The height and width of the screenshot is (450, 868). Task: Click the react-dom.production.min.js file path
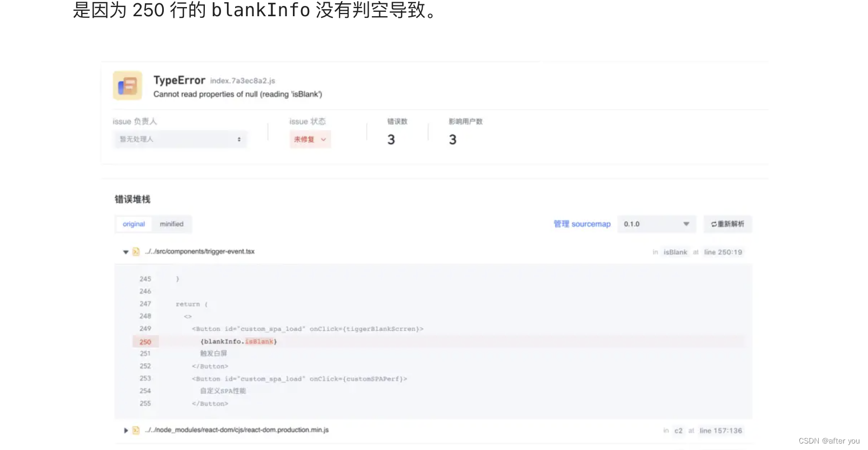[237, 430]
